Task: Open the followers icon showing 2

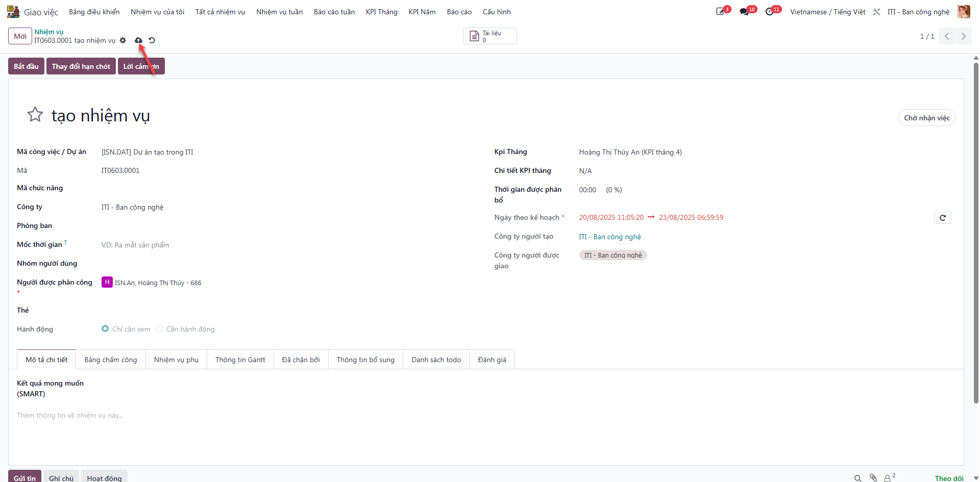Action: pyautogui.click(x=890, y=477)
